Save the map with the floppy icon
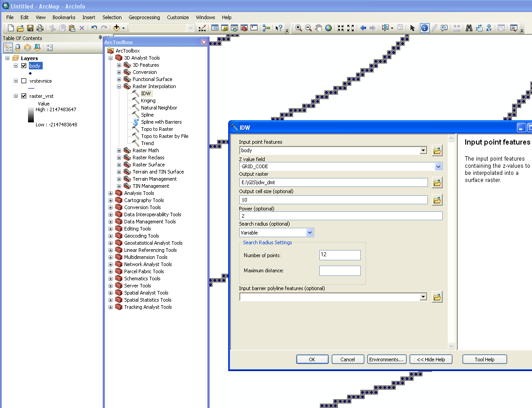Viewport: 532px width, 408px height. [30, 28]
